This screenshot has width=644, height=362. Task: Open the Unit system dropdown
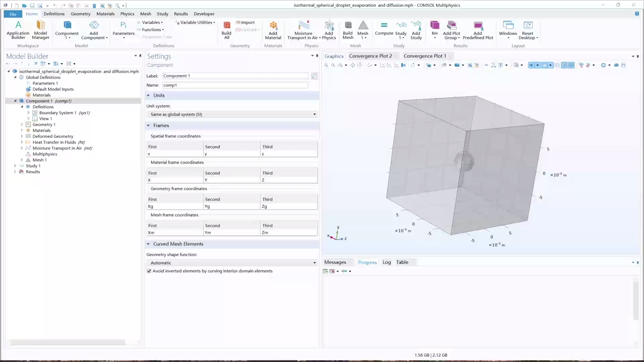(232, 114)
